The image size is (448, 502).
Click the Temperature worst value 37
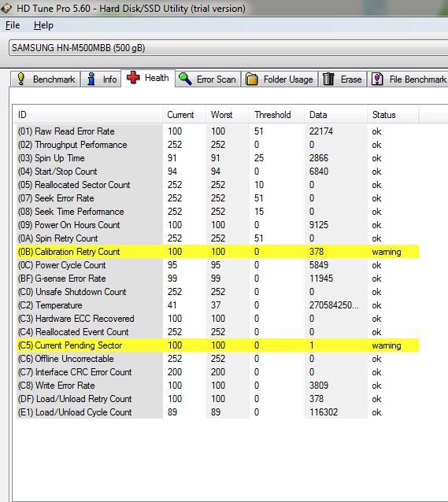click(x=216, y=305)
